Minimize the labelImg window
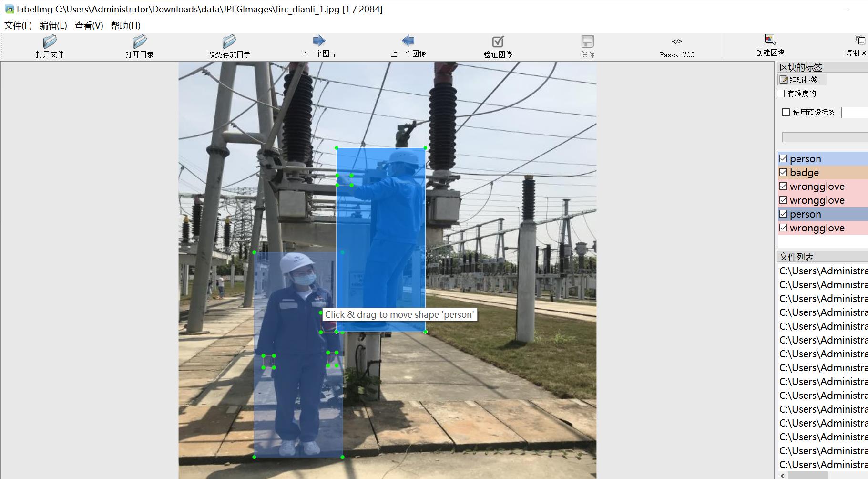 pyautogui.click(x=846, y=9)
